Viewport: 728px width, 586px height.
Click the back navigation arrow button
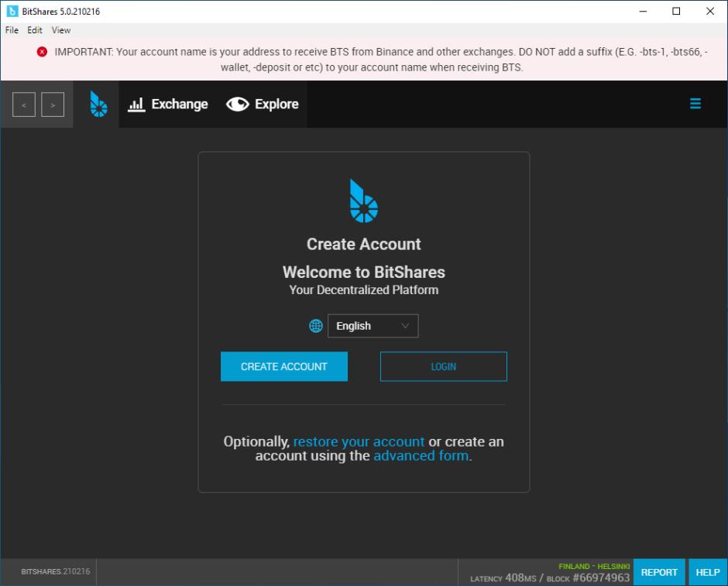pyautogui.click(x=24, y=105)
